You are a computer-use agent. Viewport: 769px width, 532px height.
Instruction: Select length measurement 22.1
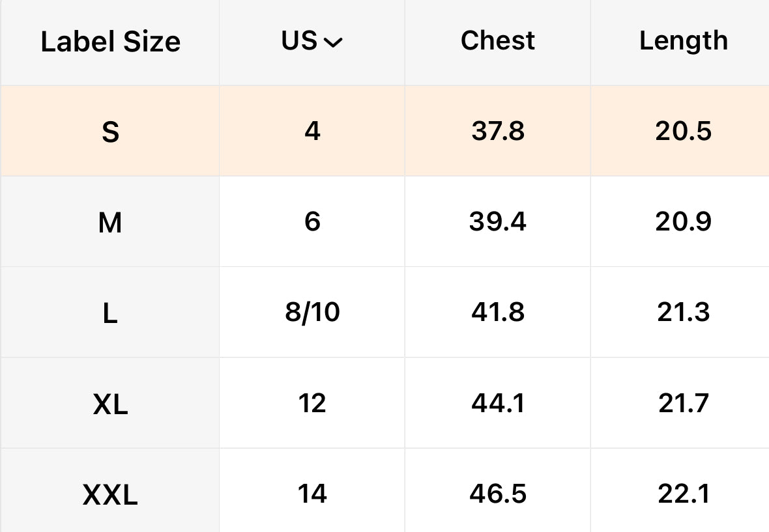point(683,495)
